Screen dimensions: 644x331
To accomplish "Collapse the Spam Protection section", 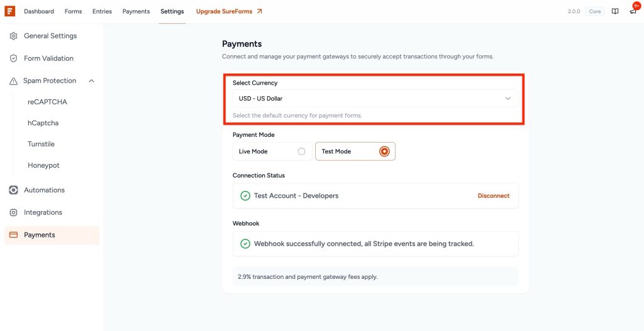I will [92, 81].
